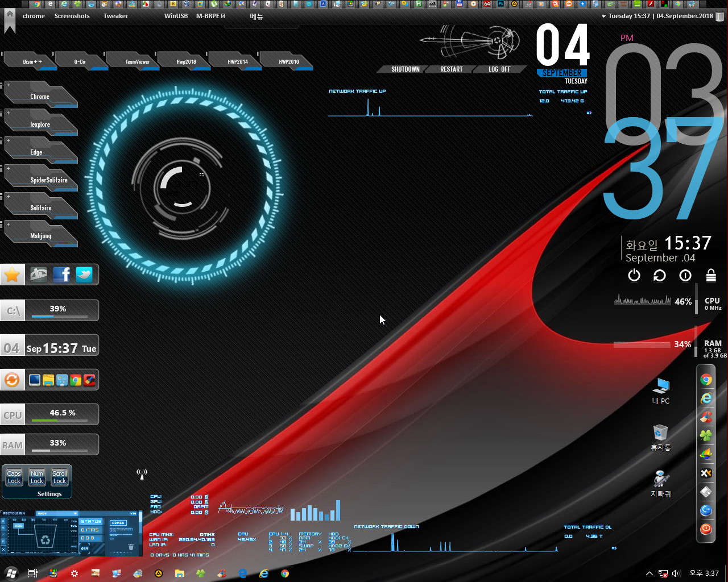728x582 pixels.
Task: Open the WinUSB menu entry
Action: point(176,16)
